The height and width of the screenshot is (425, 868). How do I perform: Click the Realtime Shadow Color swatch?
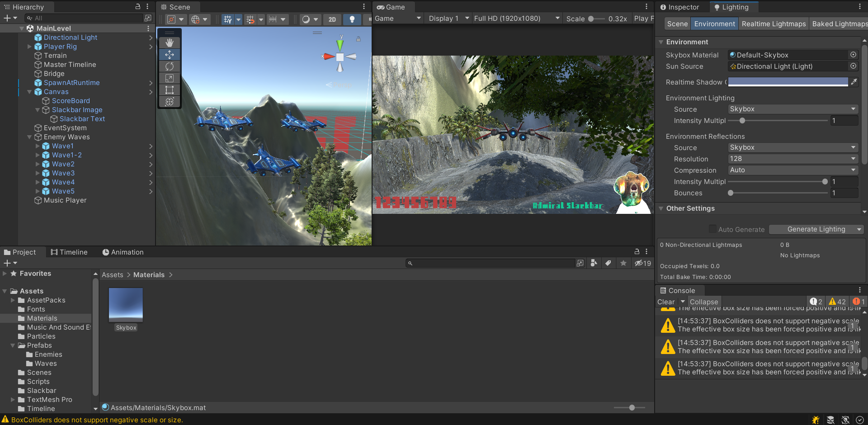click(788, 82)
